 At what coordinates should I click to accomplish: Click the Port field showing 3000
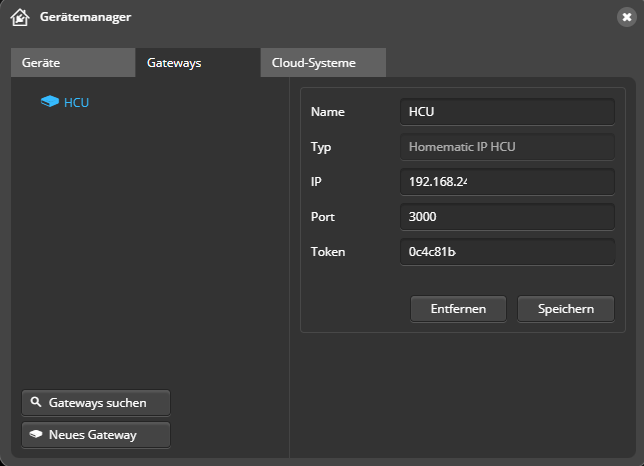point(507,216)
